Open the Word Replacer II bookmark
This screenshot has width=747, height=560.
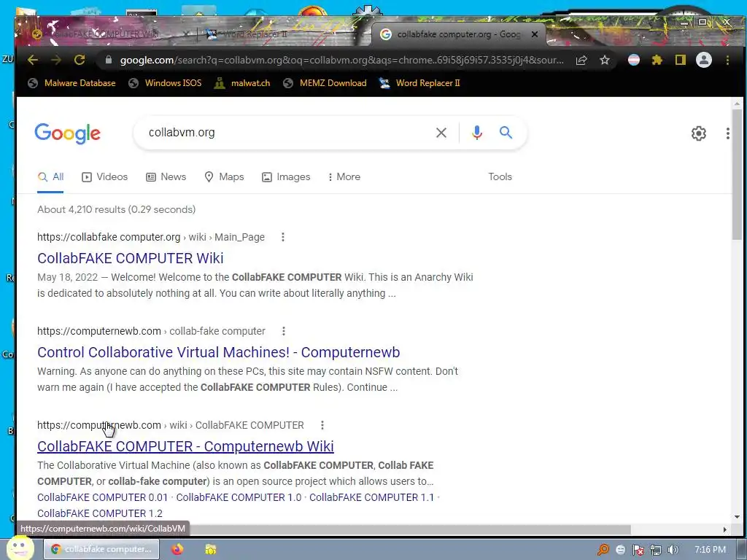[419, 83]
